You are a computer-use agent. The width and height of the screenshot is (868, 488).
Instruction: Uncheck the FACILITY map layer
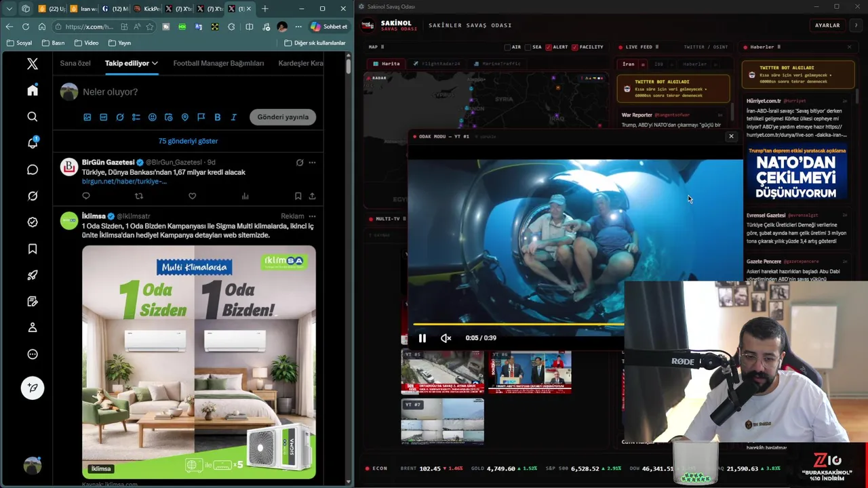575,47
